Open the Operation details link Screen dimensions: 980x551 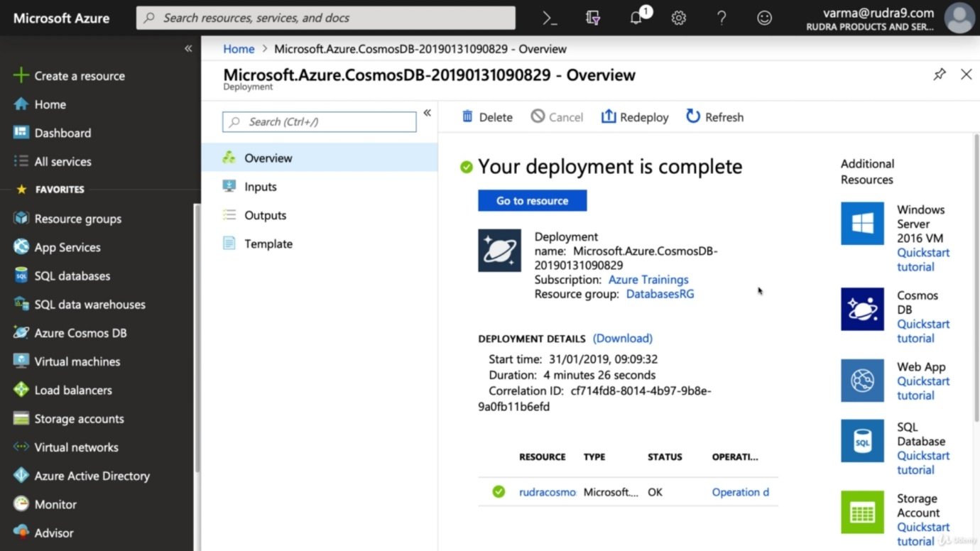(741, 492)
